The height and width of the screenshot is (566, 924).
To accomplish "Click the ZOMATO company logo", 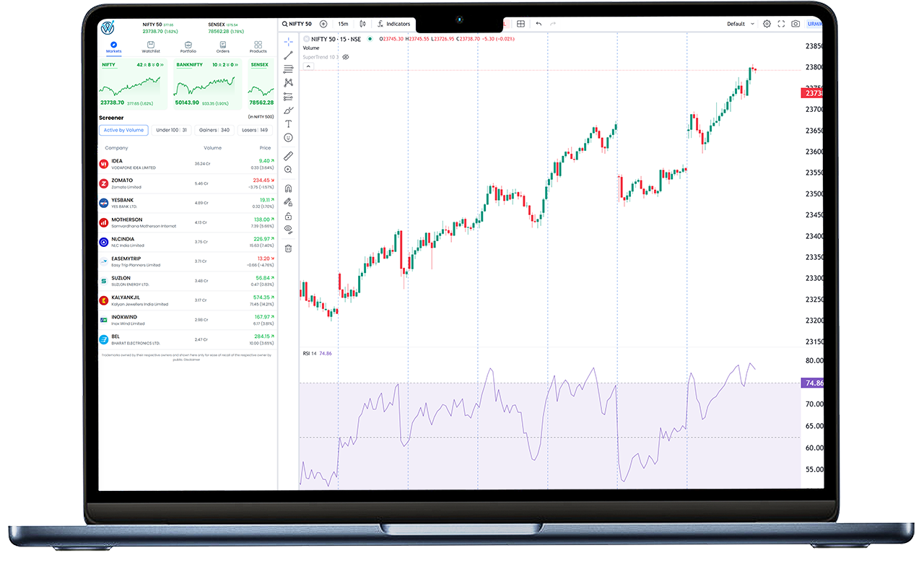I will pyautogui.click(x=103, y=183).
